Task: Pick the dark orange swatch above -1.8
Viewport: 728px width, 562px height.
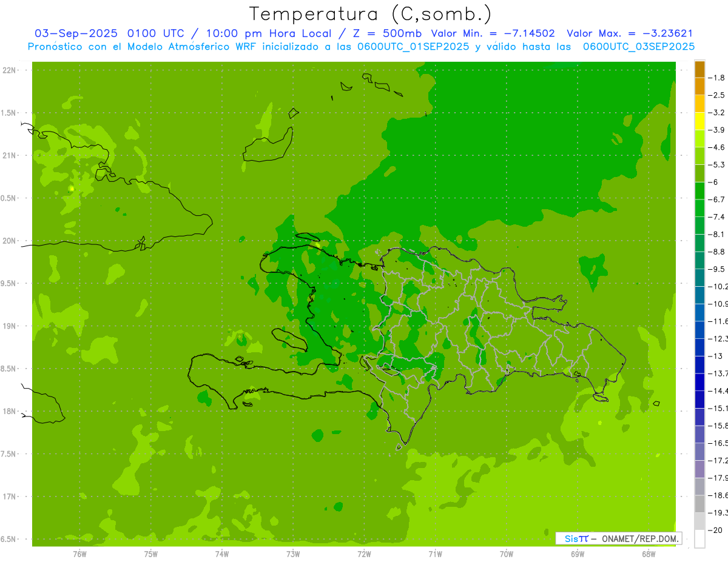Action: tap(699, 69)
